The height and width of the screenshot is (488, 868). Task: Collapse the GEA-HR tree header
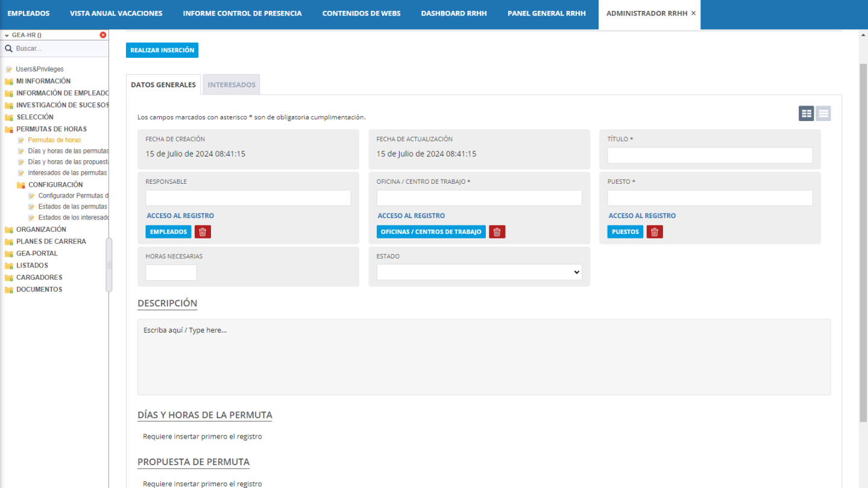tap(7, 35)
